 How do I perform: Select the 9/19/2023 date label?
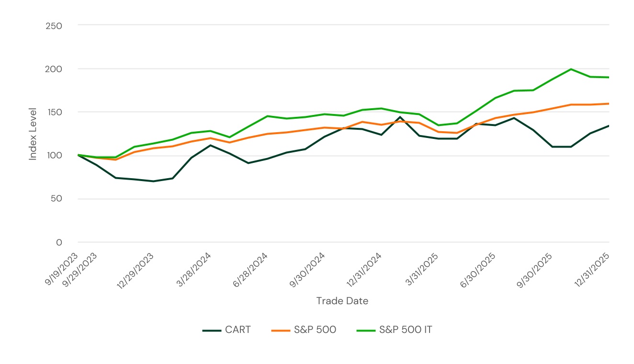point(61,269)
